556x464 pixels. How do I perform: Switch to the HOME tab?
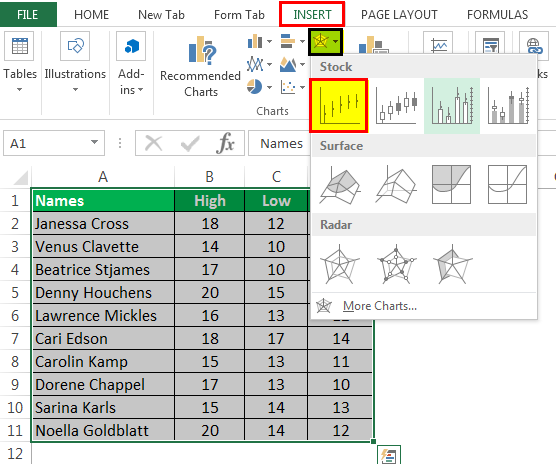[x=91, y=15]
